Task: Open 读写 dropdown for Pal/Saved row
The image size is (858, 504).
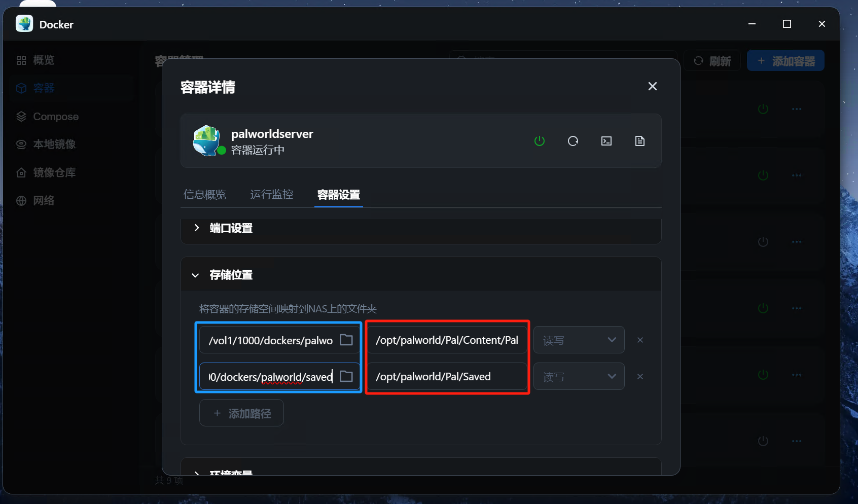Action: [579, 376]
